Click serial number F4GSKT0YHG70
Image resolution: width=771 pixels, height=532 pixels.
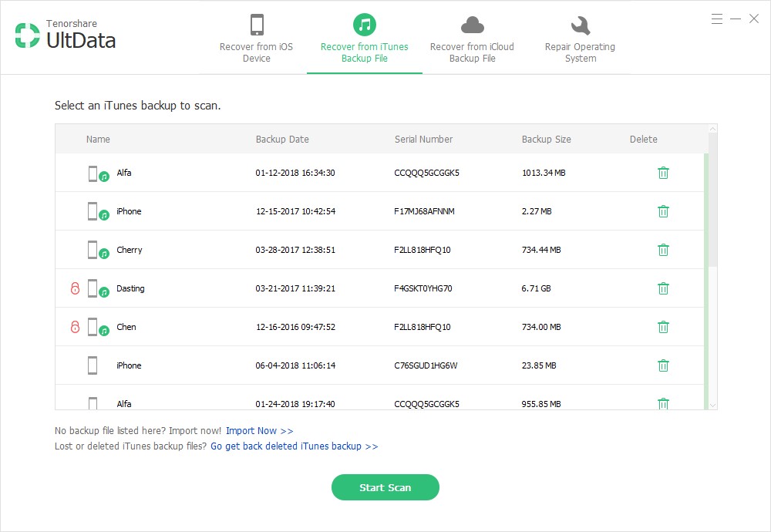(x=423, y=288)
